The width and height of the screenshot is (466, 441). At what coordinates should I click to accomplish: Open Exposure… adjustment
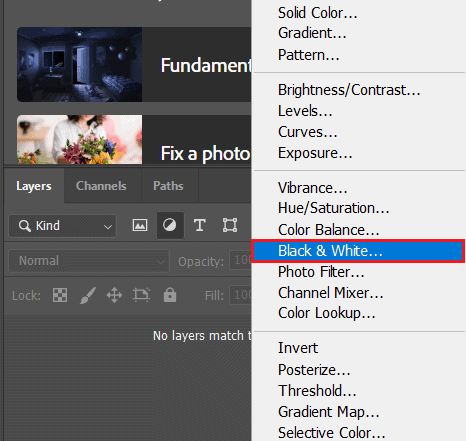click(x=315, y=153)
